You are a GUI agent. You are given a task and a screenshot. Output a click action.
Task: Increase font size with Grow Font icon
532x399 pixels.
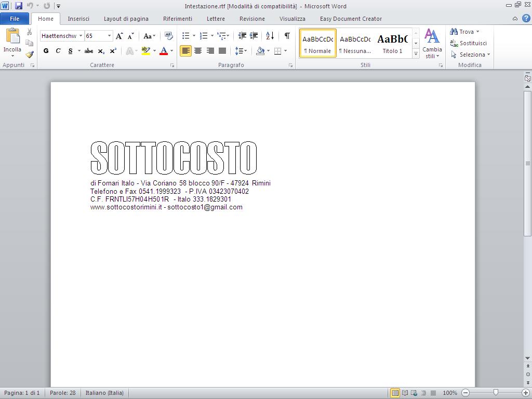click(119, 36)
